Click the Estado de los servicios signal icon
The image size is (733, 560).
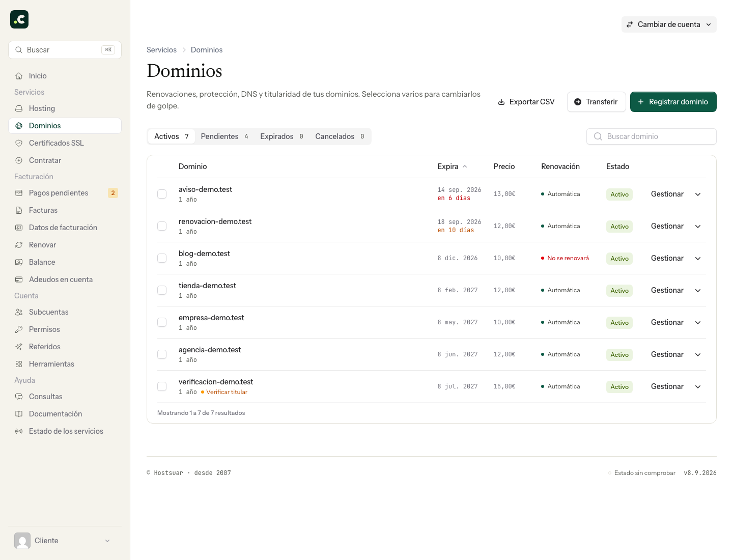(x=19, y=431)
